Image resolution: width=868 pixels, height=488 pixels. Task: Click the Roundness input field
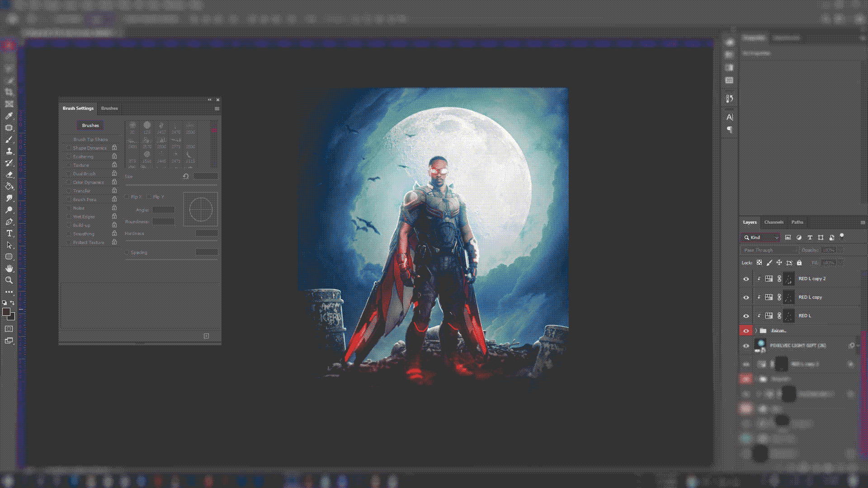click(163, 221)
